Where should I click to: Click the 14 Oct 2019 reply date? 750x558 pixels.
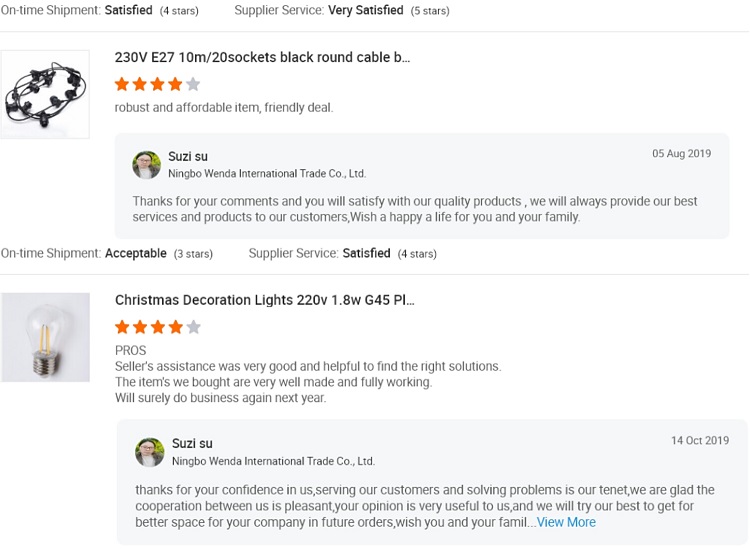(x=699, y=441)
